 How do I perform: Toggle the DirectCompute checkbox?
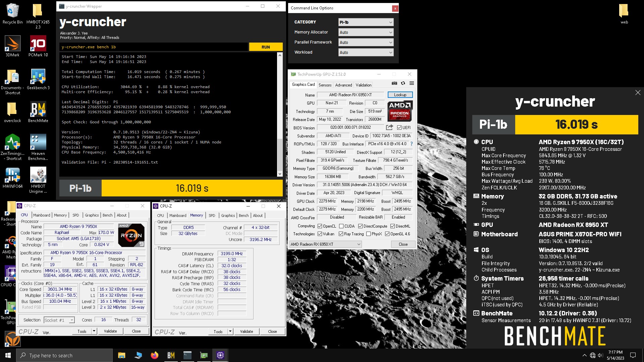click(x=360, y=226)
